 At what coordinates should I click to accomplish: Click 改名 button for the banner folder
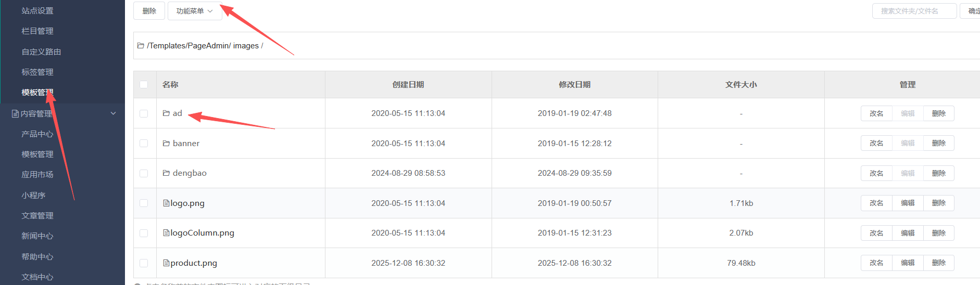tap(876, 144)
